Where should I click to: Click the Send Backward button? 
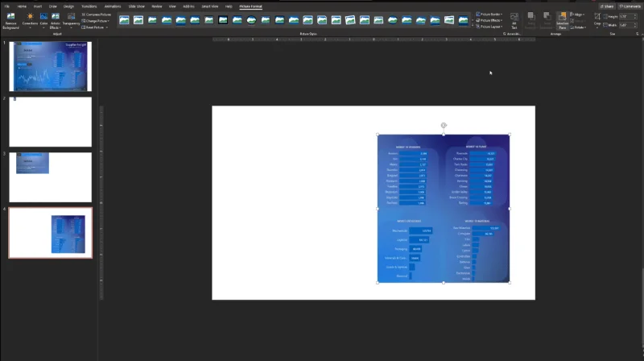[547, 21]
